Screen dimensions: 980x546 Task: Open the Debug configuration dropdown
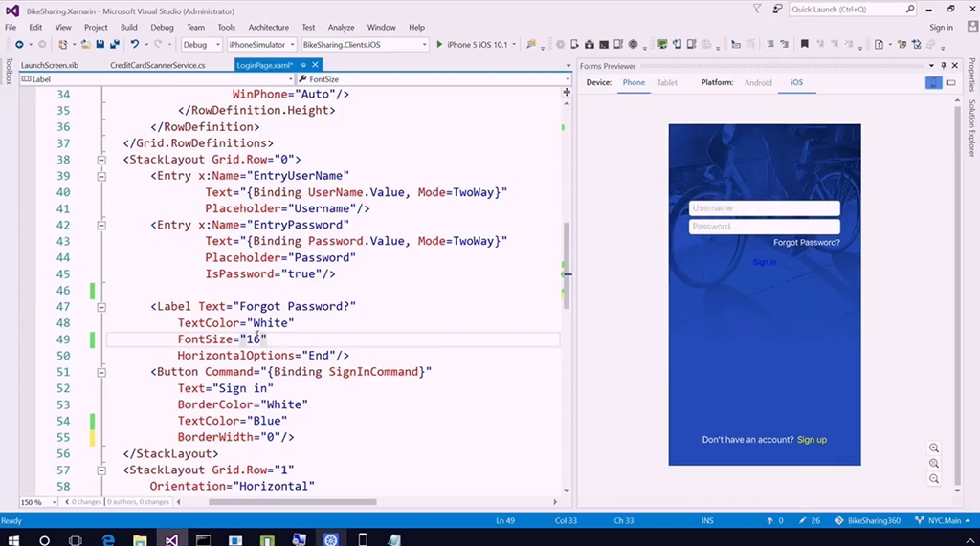point(202,45)
